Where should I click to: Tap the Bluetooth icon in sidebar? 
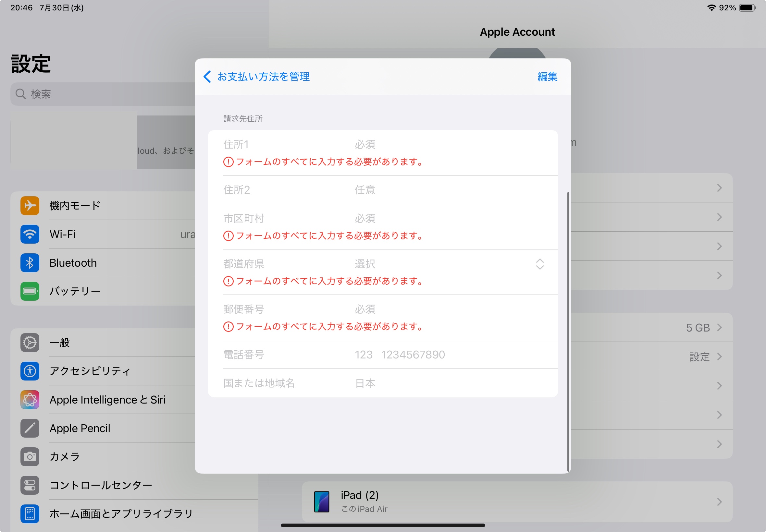coord(30,263)
